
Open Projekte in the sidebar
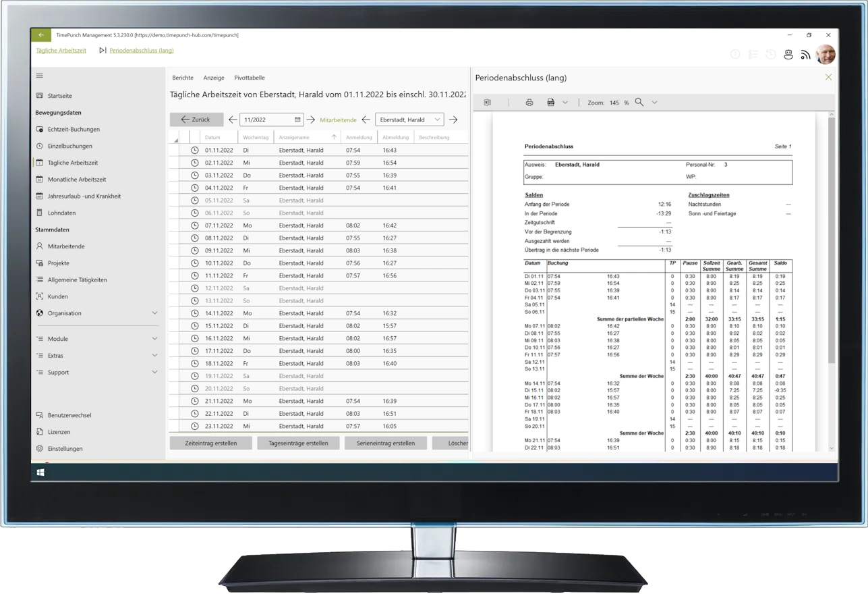point(53,263)
